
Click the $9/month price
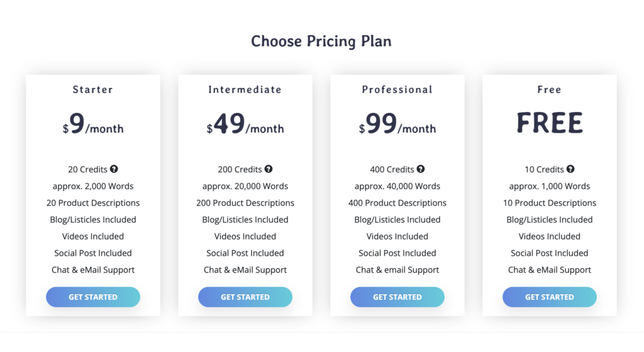pos(93,123)
